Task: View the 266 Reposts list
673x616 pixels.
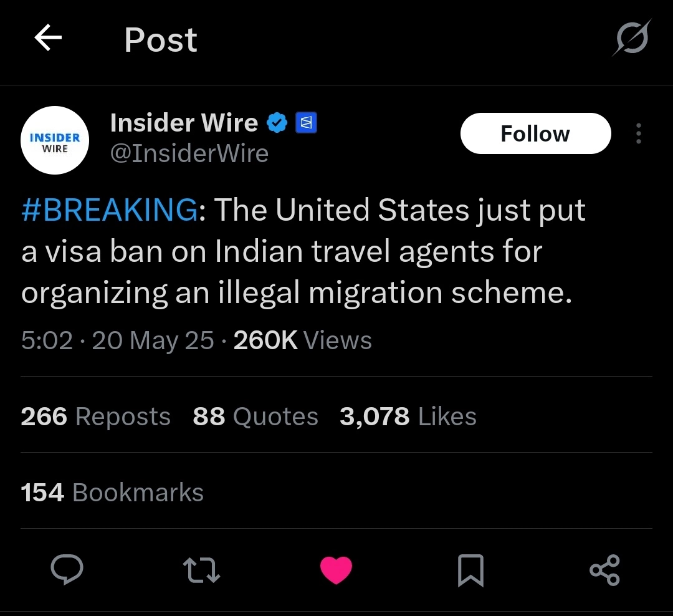Action: point(96,416)
